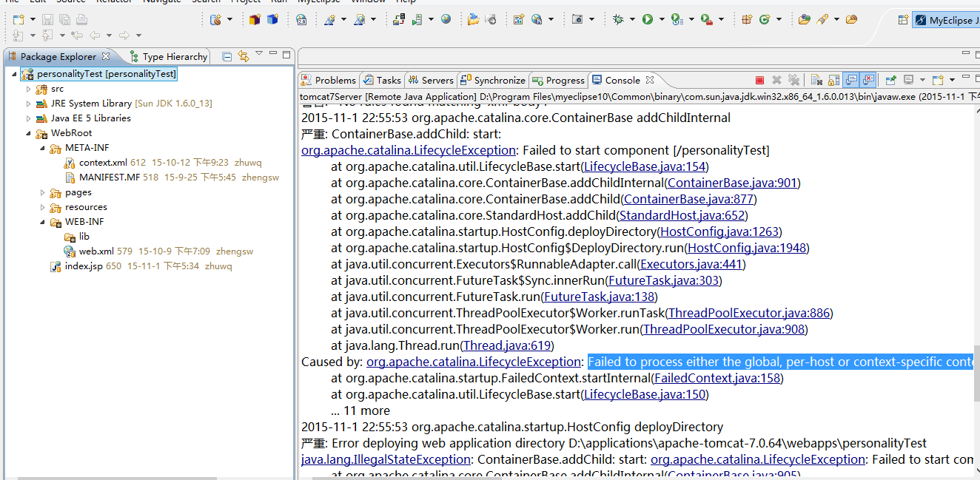Viewport: 980px width, 480px height.
Task: Click the Run External Tools toolbox icon
Action: tap(706, 20)
